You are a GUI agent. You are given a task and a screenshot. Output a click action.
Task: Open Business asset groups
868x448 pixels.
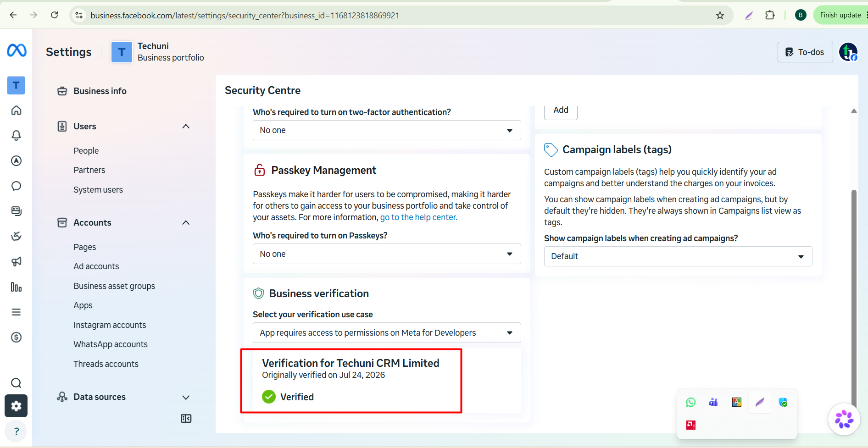114,286
